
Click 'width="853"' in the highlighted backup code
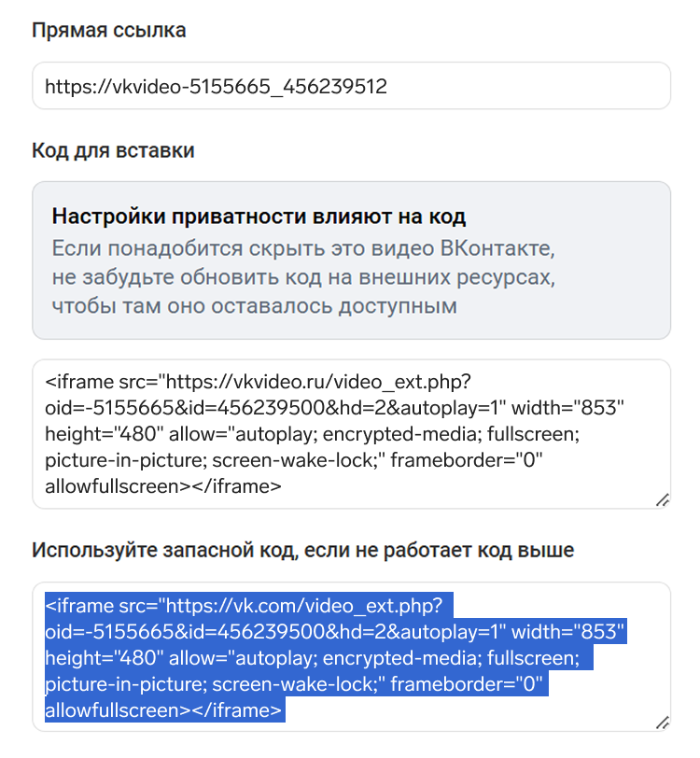click(x=567, y=632)
